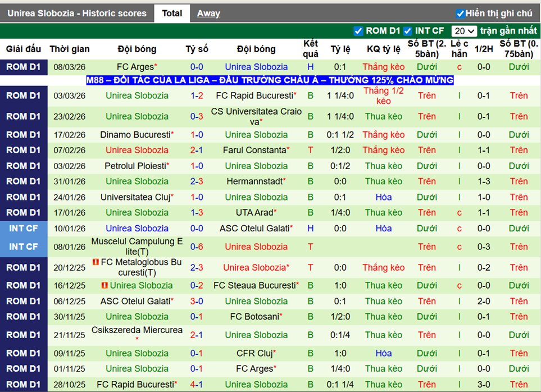Switch to the Away tab
The height and width of the screenshot is (392, 541).
(208, 13)
